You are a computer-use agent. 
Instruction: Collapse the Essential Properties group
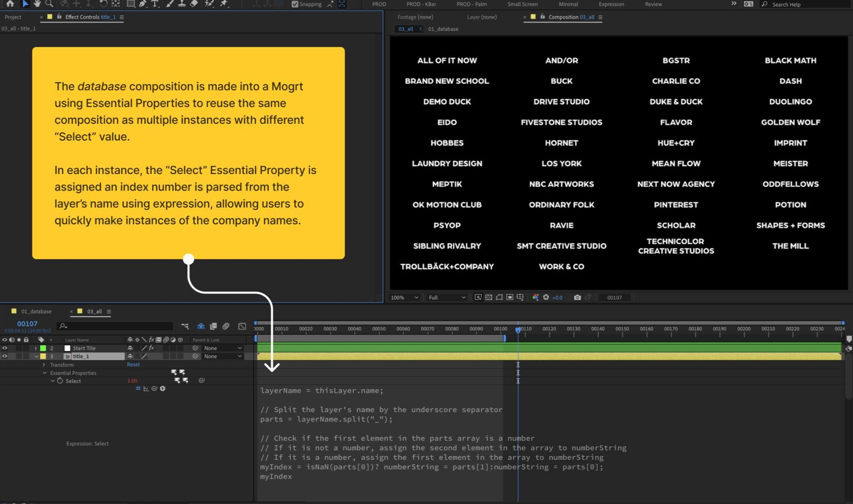point(44,373)
